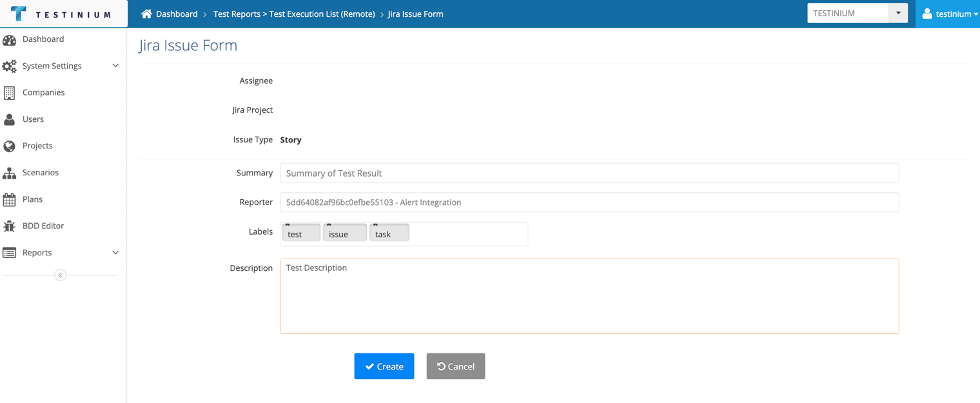The height and width of the screenshot is (403, 980).
Task: Open the TESTINIUM company dropdown arrow
Action: pyautogui.click(x=898, y=13)
